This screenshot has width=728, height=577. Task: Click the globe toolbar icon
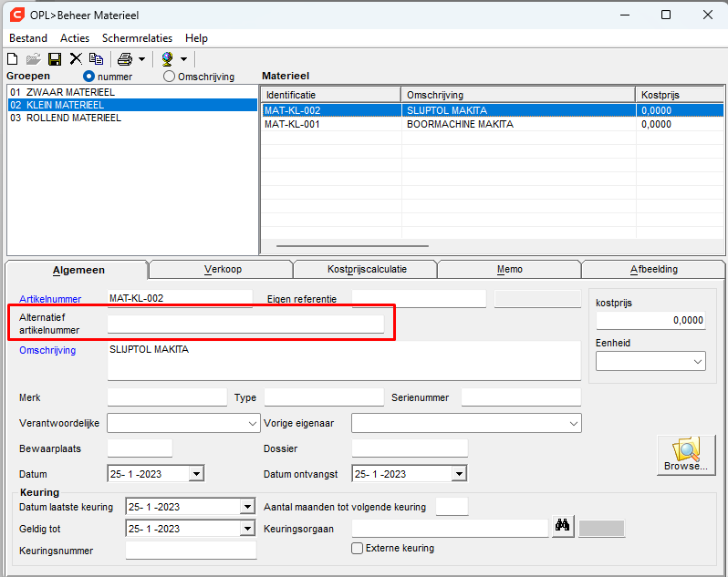167,59
